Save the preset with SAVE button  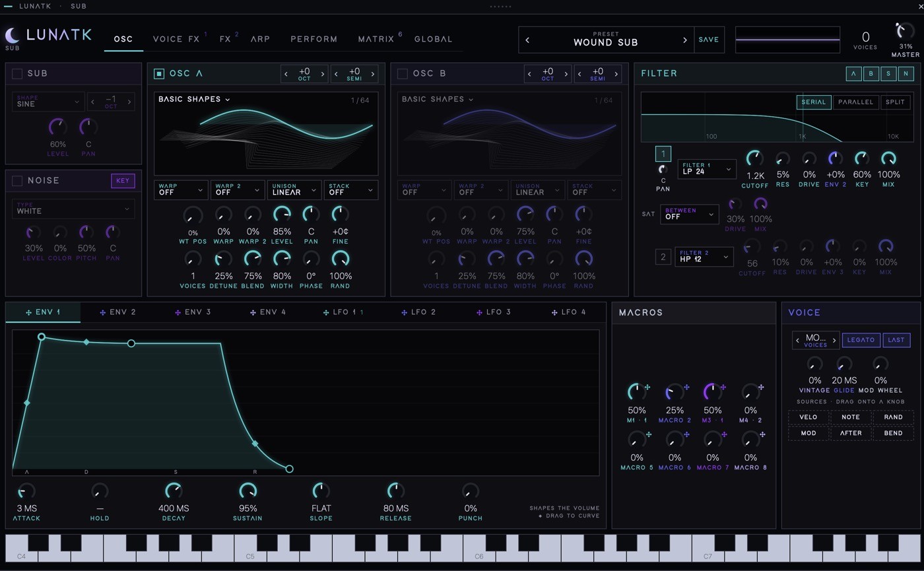click(x=709, y=40)
